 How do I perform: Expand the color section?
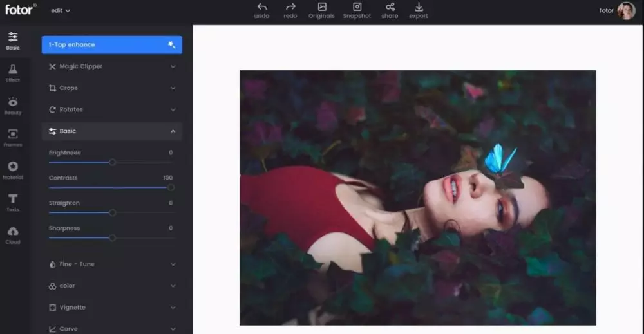click(x=173, y=286)
